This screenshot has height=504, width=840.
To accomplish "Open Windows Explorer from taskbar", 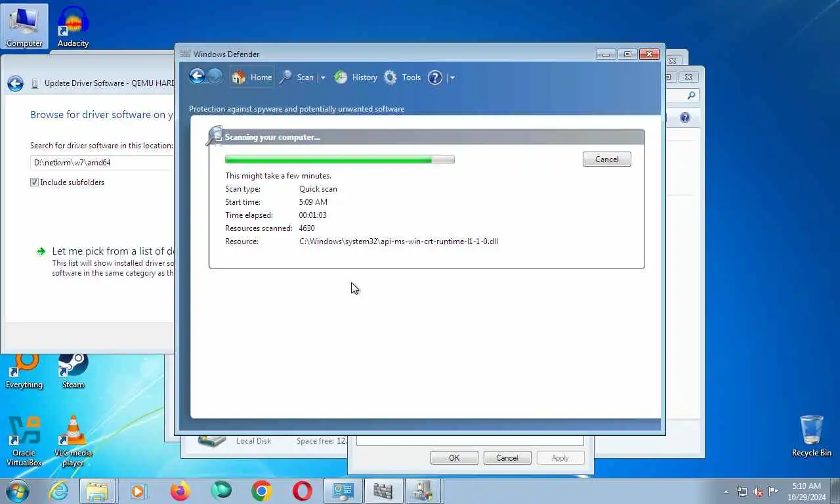I will [97, 491].
